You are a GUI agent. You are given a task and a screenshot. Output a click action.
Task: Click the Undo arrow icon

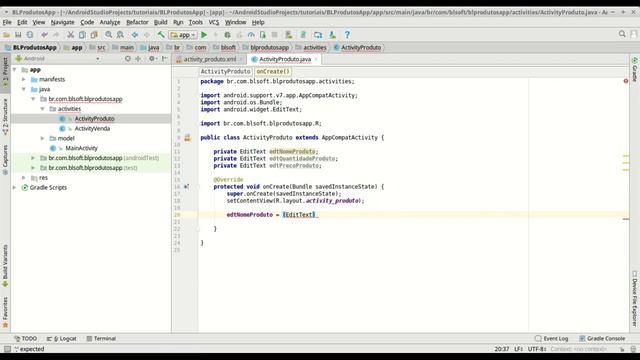pos(44,35)
